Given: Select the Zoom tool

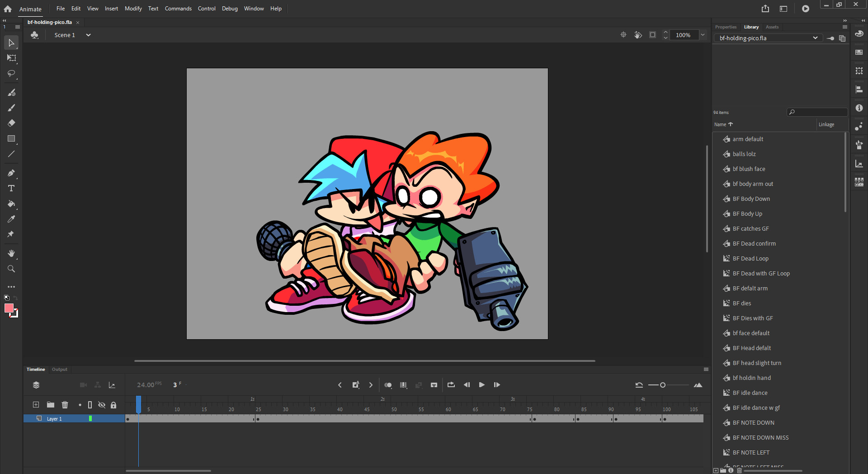Looking at the screenshot, I should (11, 269).
